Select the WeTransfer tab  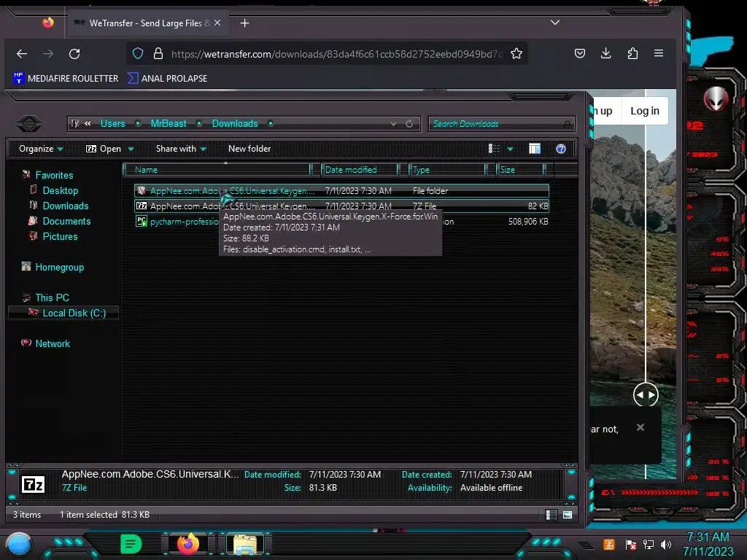(x=147, y=23)
